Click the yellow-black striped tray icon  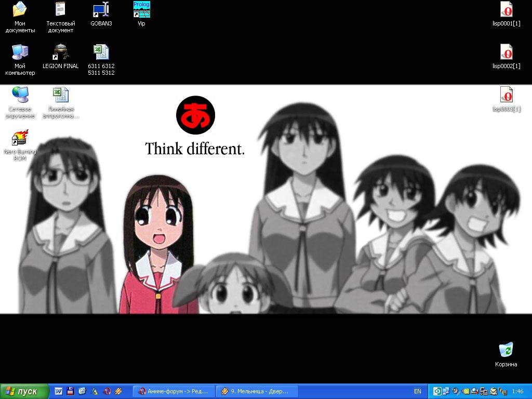tap(502, 392)
